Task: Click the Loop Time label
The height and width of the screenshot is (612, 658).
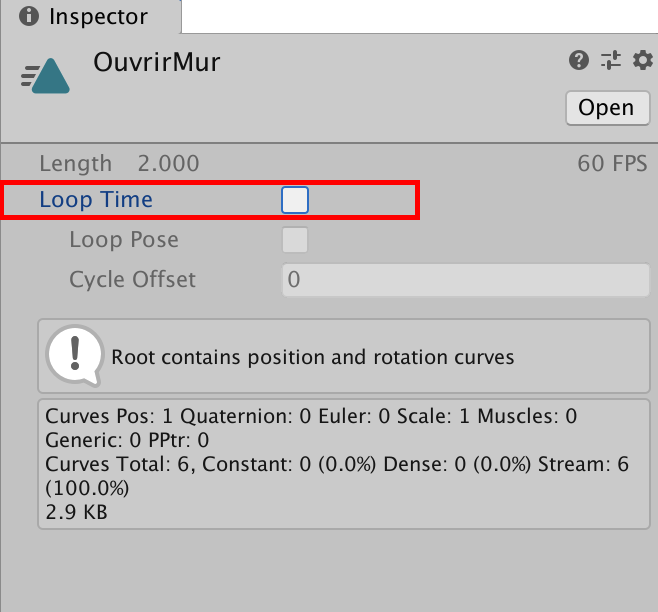Action: coord(96,200)
